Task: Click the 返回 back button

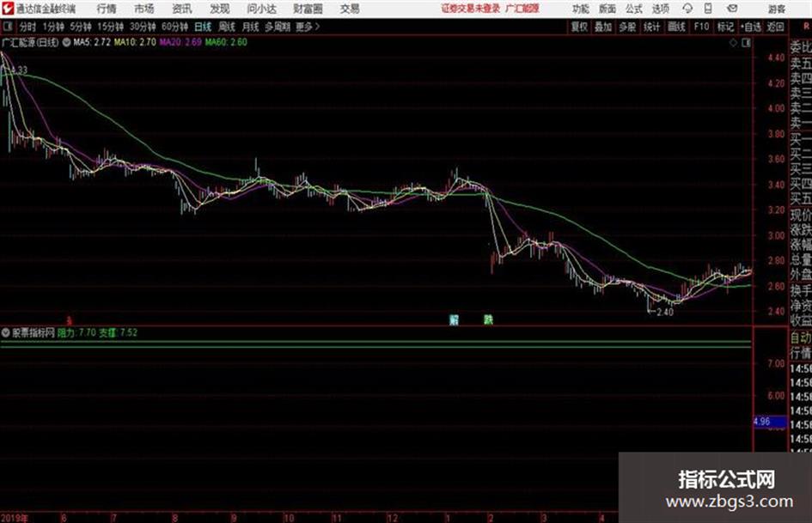Action: click(775, 27)
